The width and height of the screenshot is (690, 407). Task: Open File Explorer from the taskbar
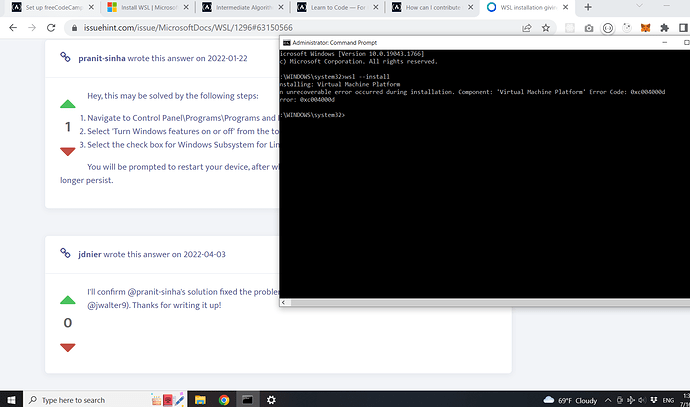[x=200, y=400]
